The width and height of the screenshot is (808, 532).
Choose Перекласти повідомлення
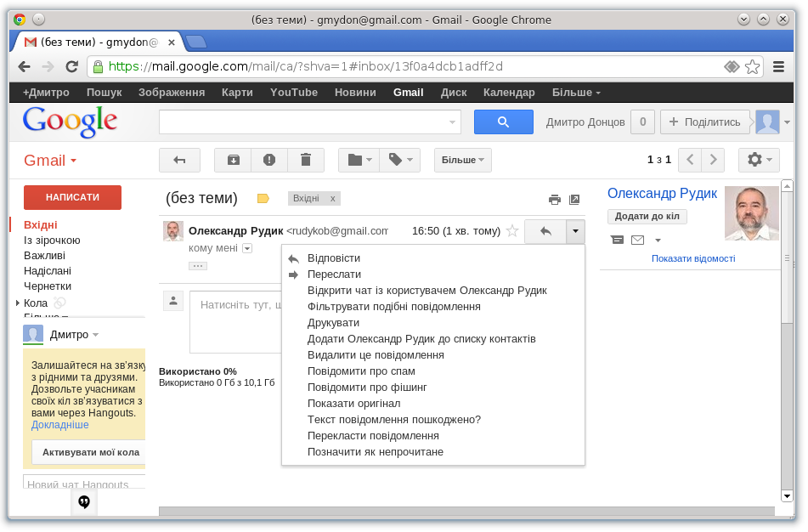click(x=373, y=436)
